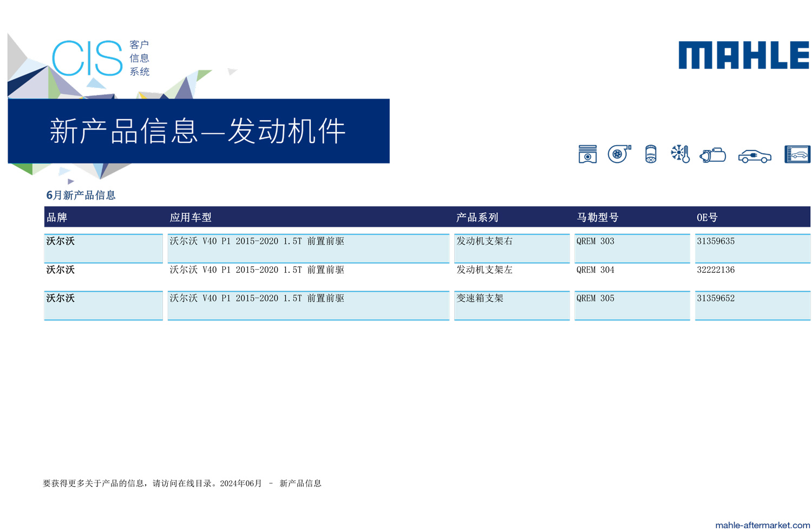Click the oil filter icon
The image size is (812, 530).
click(x=651, y=154)
